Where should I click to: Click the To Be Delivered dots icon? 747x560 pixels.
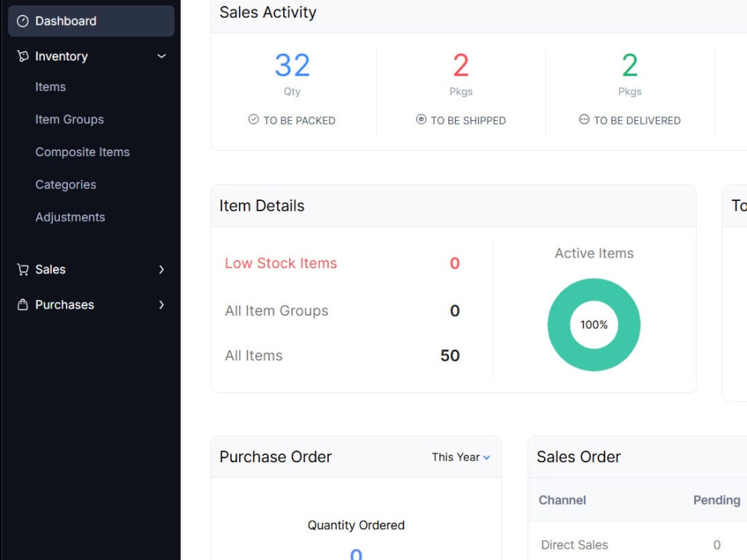[584, 119]
